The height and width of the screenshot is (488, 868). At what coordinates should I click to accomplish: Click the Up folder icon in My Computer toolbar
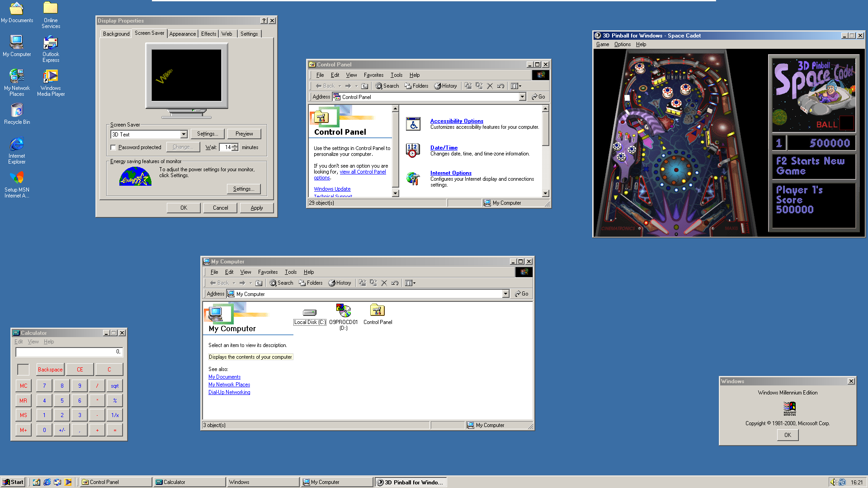(259, 283)
